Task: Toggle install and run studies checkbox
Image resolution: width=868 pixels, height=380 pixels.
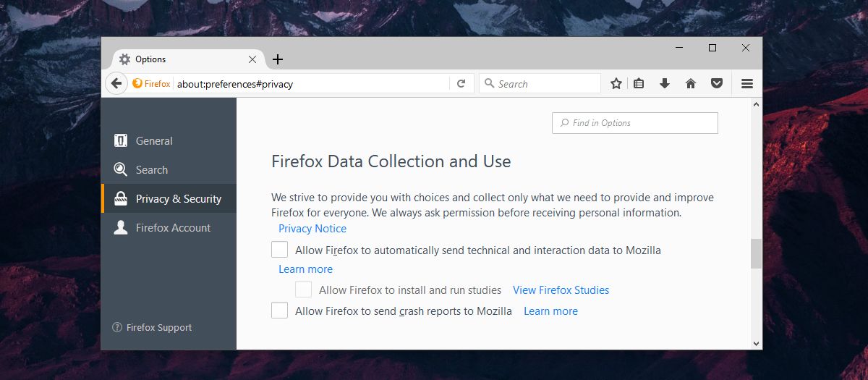Action: coord(304,290)
